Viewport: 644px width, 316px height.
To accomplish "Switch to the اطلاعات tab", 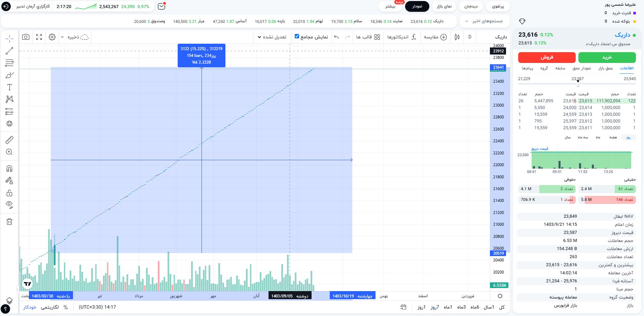I will click(627, 68).
